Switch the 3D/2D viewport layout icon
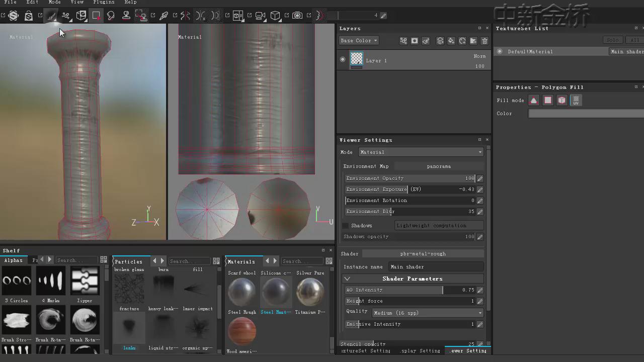 click(x=238, y=16)
